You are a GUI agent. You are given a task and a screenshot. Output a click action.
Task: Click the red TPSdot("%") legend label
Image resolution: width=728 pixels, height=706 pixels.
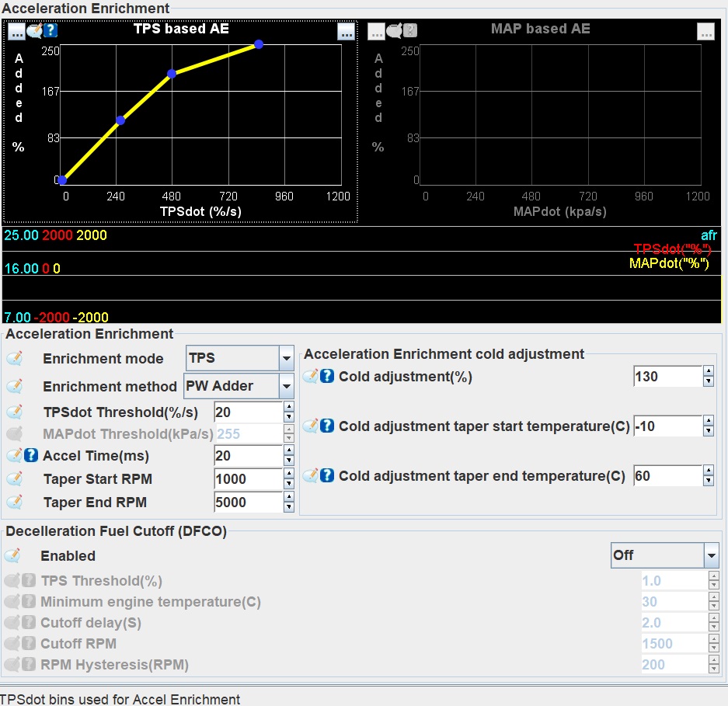pyautogui.click(x=672, y=249)
